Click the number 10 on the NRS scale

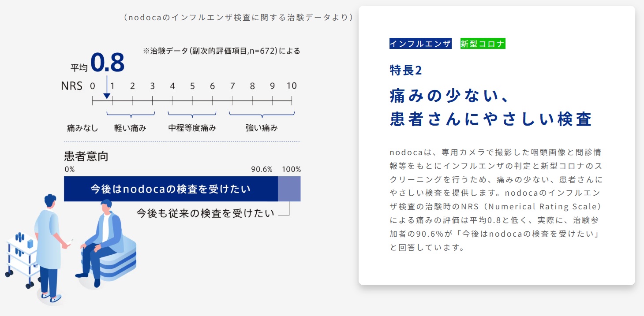click(292, 86)
